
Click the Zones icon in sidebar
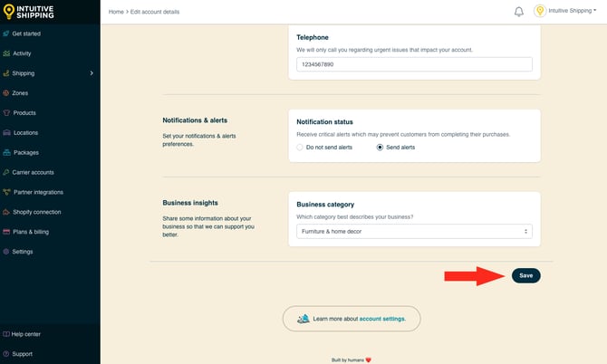pyautogui.click(x=6, y=93)
